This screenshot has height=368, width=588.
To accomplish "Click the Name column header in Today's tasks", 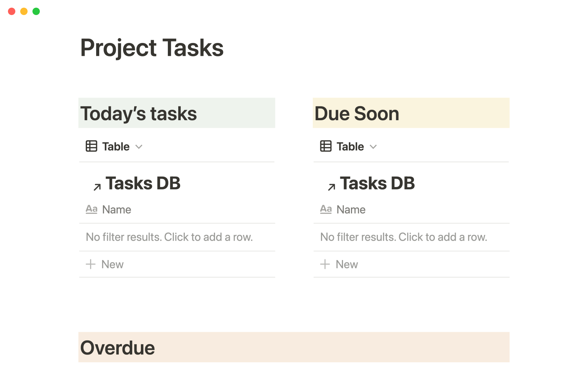I will coord(117,210).
